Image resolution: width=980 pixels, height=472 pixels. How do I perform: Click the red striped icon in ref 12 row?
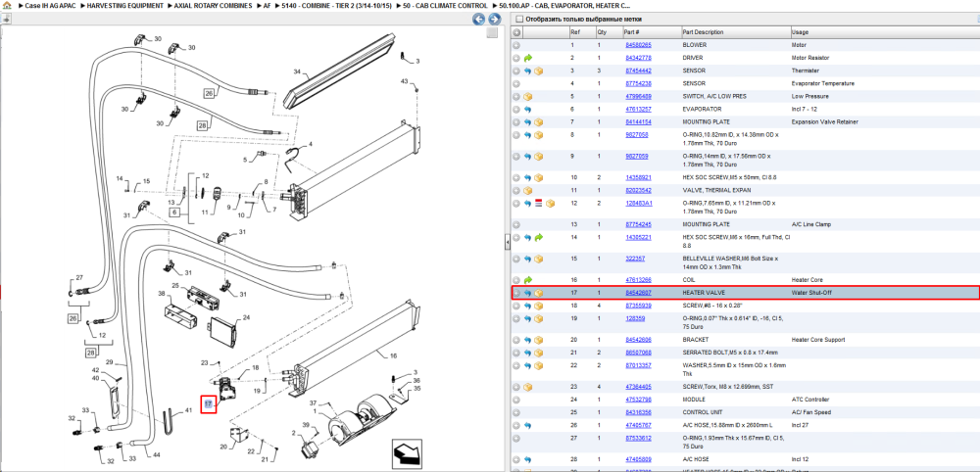(x=539, y=203)
